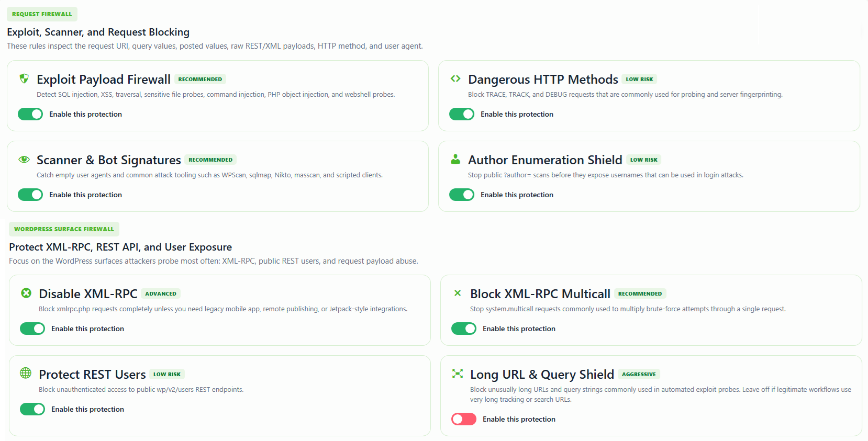
Task: Toggle off Scanner & Bot Signatures protection
Action: (30, 195)
